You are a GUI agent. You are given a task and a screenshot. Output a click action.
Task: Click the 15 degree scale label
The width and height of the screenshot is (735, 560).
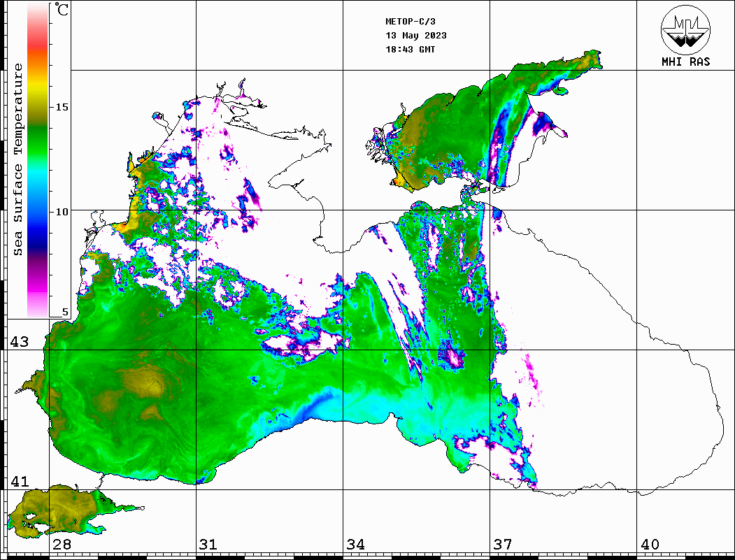click(62, 107)
